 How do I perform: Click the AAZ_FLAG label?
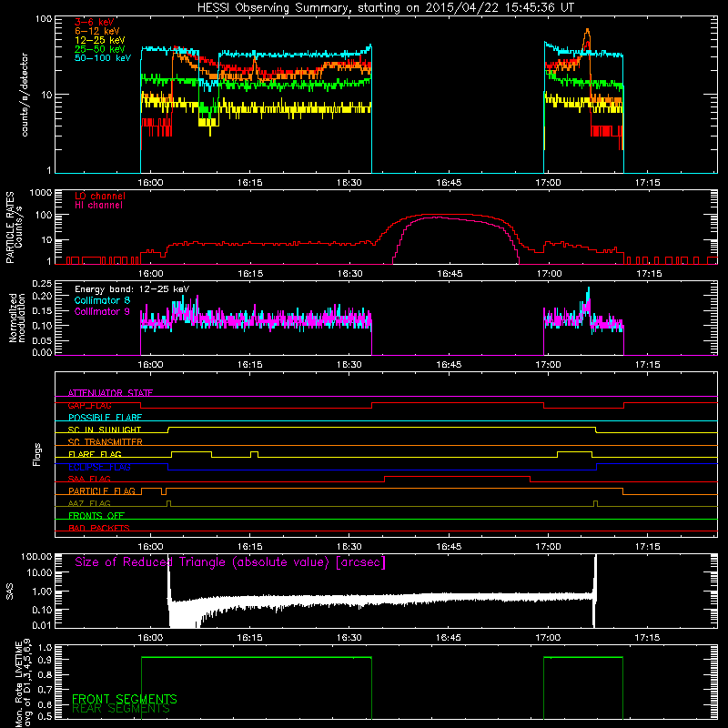pyautogui.click(x=89, y=503)
